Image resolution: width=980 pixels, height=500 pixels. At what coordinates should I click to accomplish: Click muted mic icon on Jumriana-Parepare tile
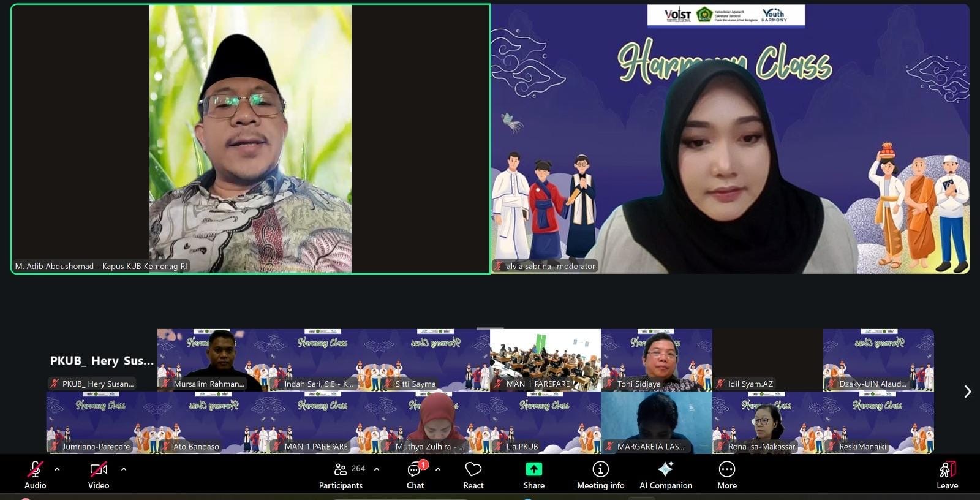click(55, 447)
